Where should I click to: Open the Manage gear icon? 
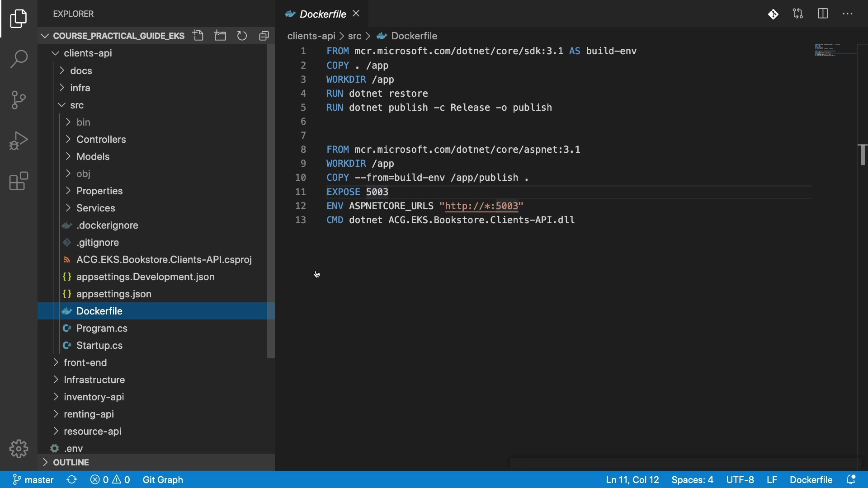coord(19,449)
